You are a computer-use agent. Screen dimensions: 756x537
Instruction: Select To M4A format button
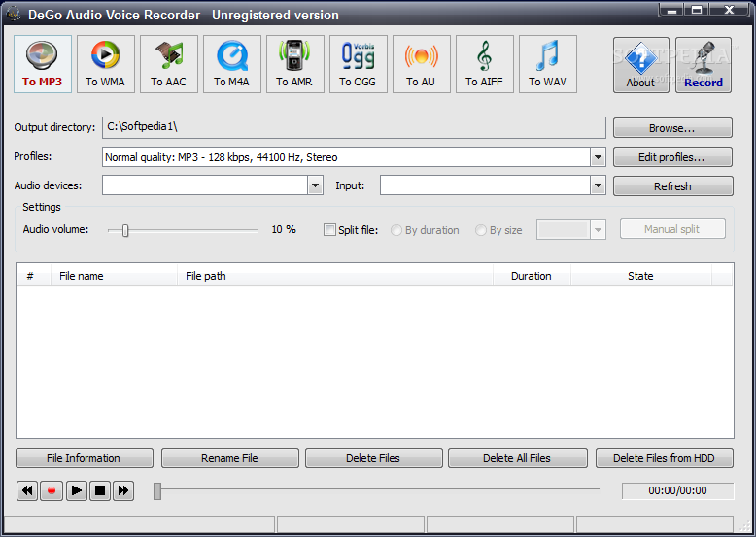tap(232, 64)
